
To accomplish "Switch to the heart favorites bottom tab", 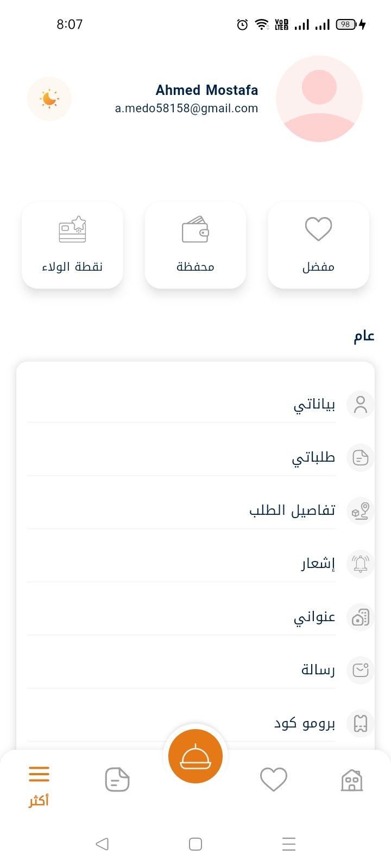I will 274,780.
